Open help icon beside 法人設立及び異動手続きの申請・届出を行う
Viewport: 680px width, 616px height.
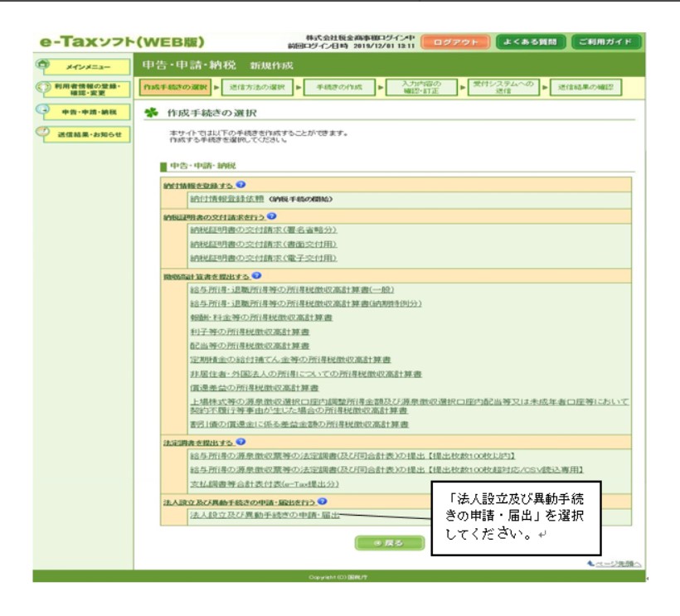coord(322,501)
